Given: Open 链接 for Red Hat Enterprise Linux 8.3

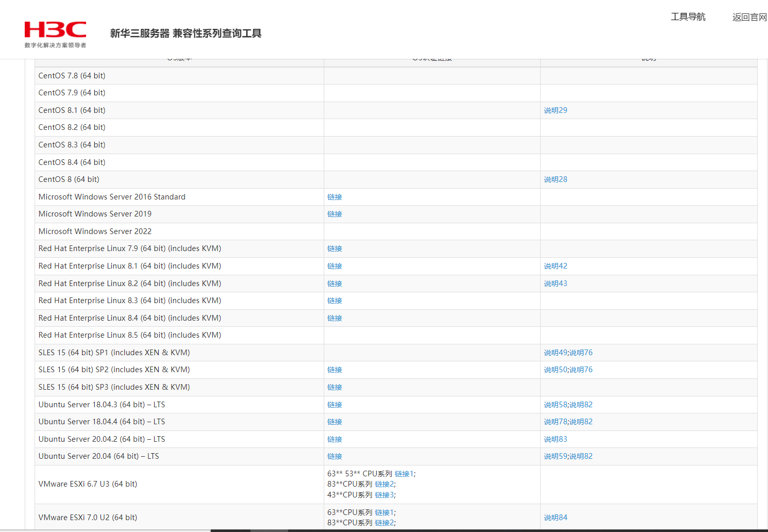Looking at the screenshot, I should [335, 301].
